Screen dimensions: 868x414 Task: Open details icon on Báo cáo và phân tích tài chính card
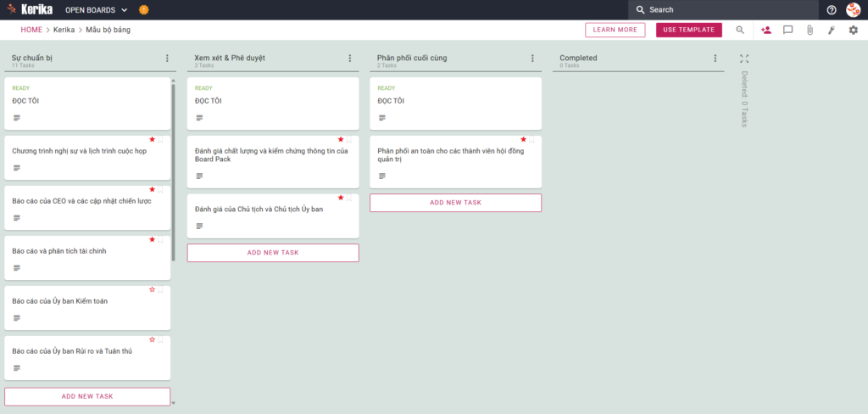pos(17,268)
